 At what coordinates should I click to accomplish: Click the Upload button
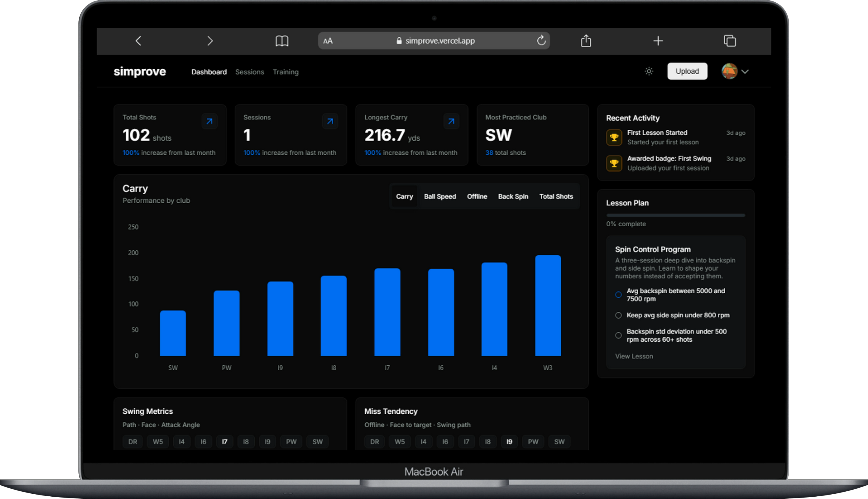pos(687,71)
